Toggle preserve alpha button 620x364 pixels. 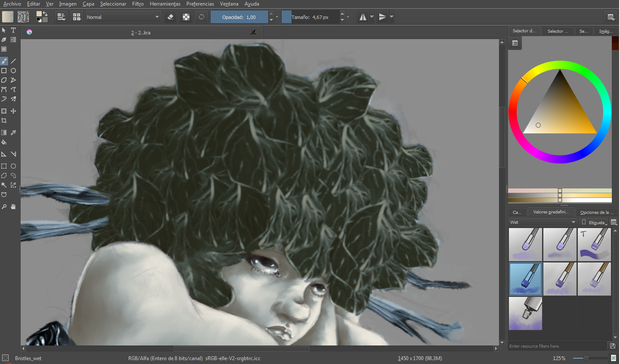186,17
